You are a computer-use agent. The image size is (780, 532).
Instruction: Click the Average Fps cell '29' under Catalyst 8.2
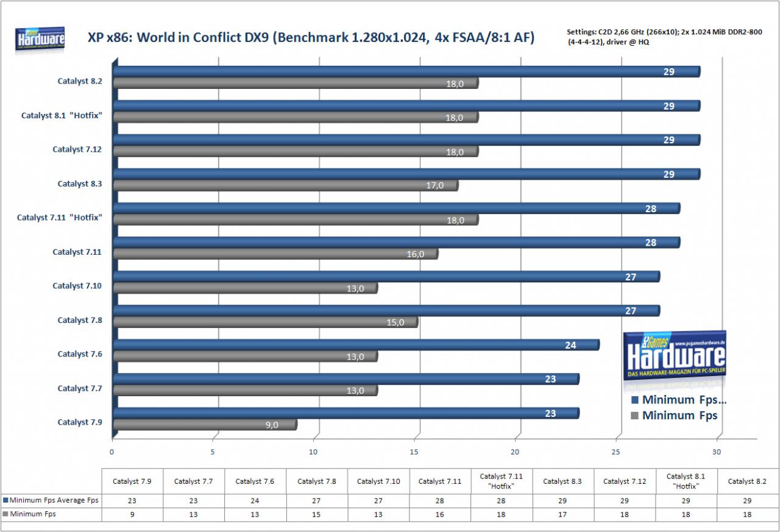[x=748, y=500]
